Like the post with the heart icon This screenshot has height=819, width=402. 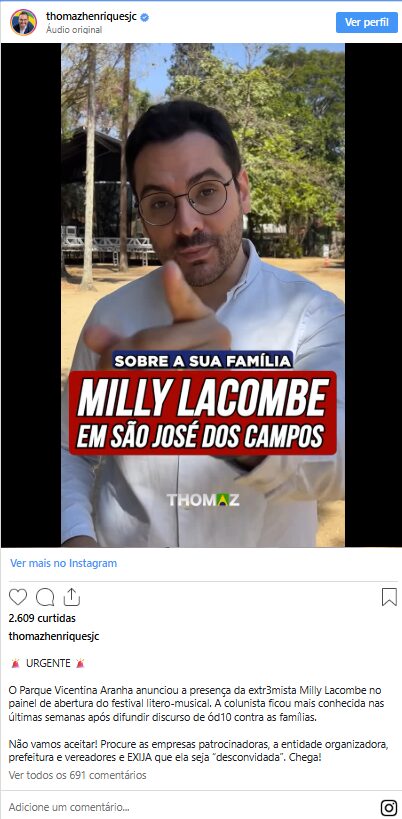click(x=18, y=596)
